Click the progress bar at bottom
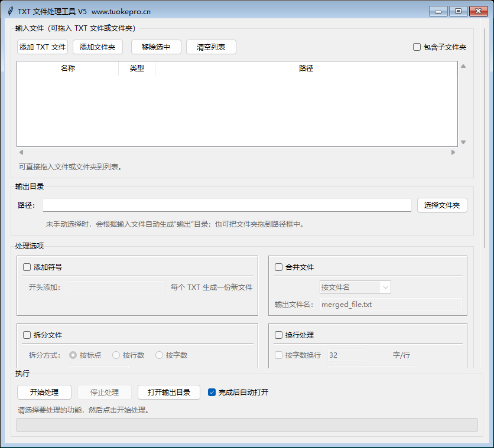Screen dimensions: 494x448 coord(247,425)
